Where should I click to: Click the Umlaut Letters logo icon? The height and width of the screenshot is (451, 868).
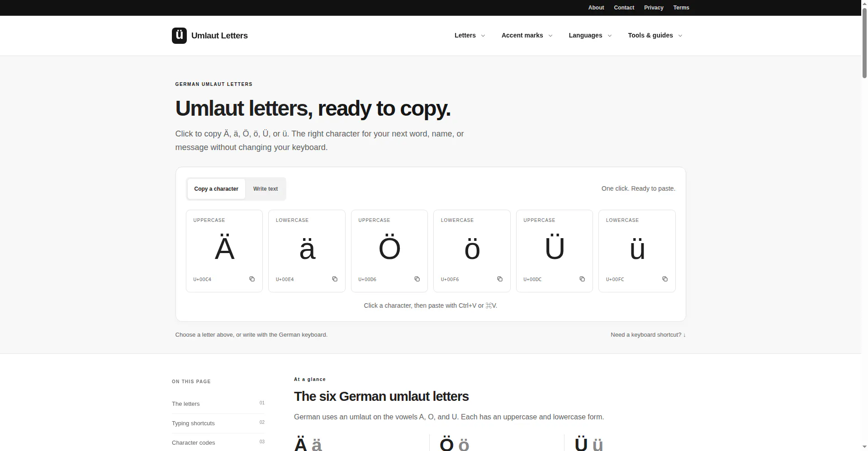tap(179, 36)
